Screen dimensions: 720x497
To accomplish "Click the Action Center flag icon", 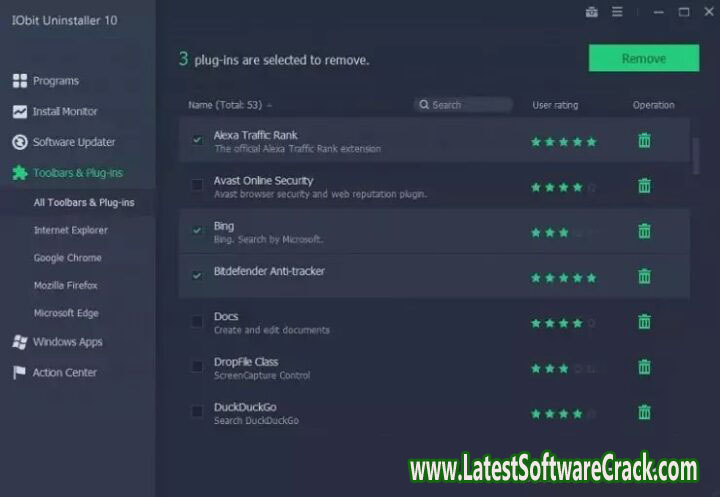I will [x=19, y=373].
